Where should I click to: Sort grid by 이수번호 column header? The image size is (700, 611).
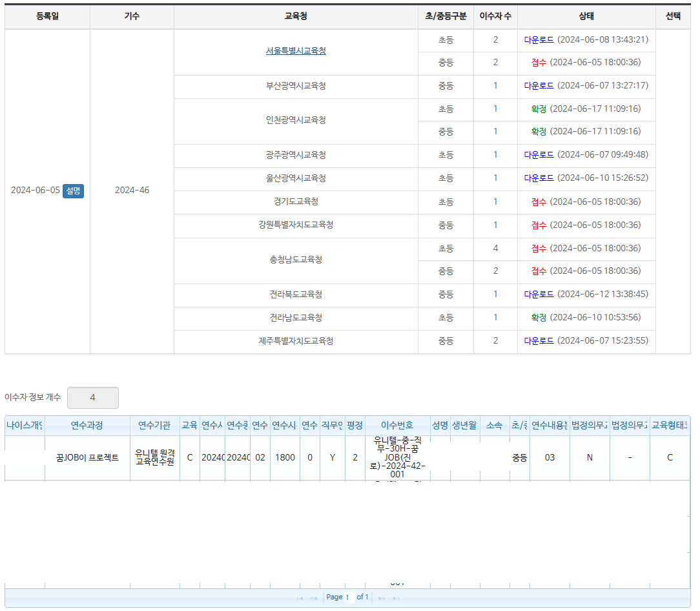coord(397,426)
